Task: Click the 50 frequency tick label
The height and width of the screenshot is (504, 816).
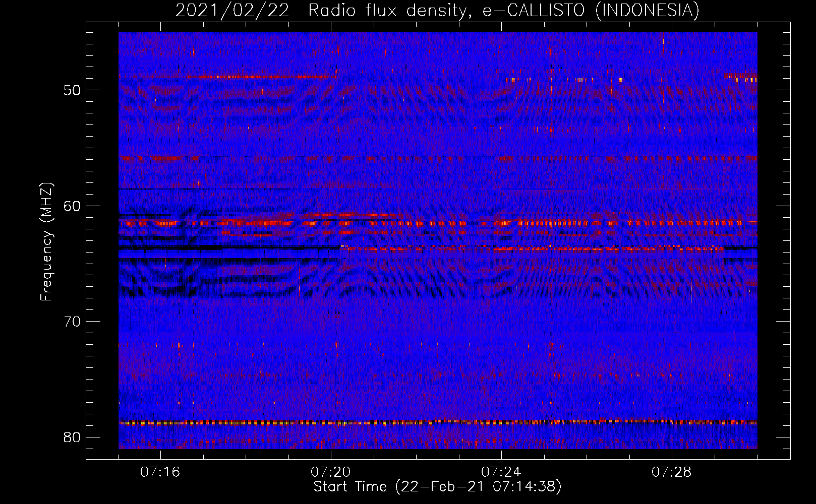Action: tap(73, 91)
